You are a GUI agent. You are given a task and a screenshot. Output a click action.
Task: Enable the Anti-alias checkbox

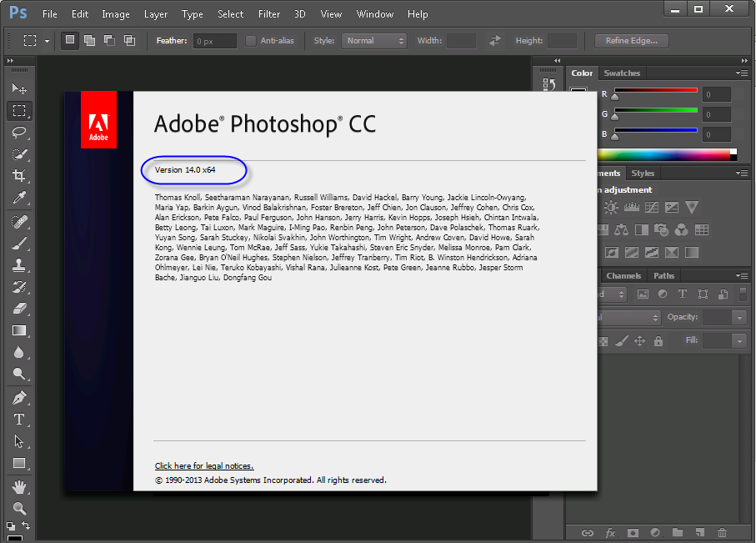click(x=251, y=41)
